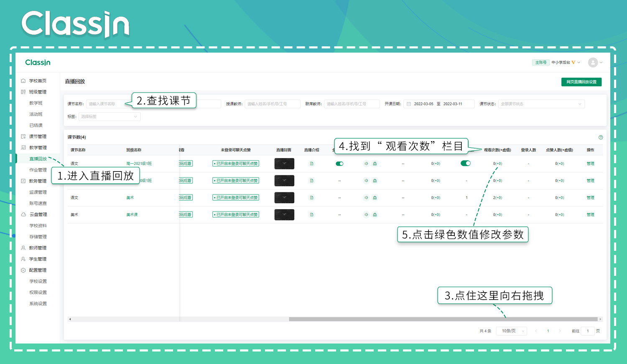The width and height of the screenshot is (627, 364).
Task: Click lock-shaped icon in 美术课 row
Action: pos(375,215)
